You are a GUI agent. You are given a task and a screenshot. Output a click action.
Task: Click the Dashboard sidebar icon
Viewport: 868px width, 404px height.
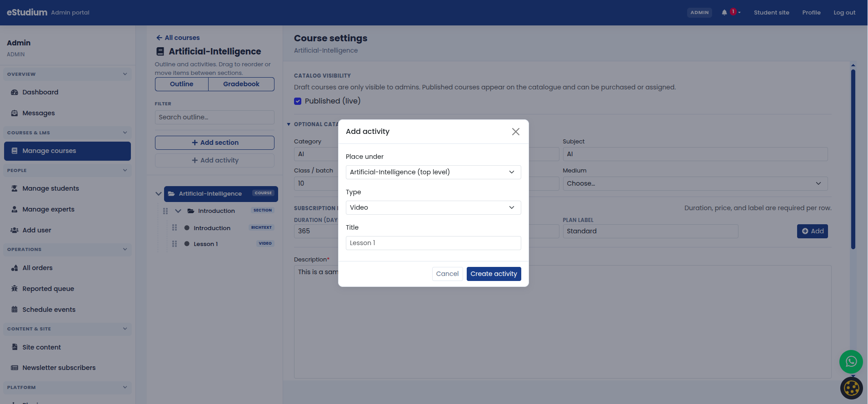15,92
